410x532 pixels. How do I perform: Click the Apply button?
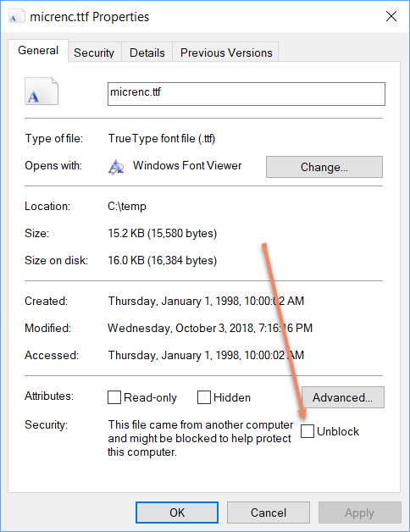tap(360, 513)
